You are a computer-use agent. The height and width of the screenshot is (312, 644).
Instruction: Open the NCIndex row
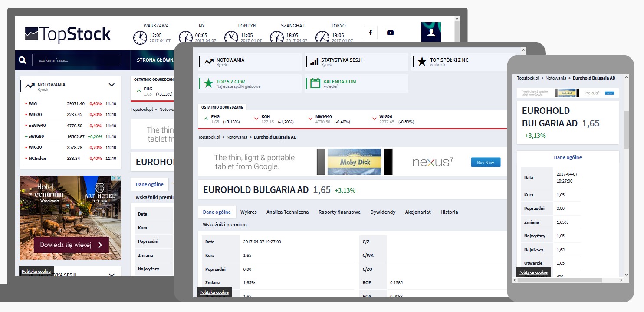point(70,158)
